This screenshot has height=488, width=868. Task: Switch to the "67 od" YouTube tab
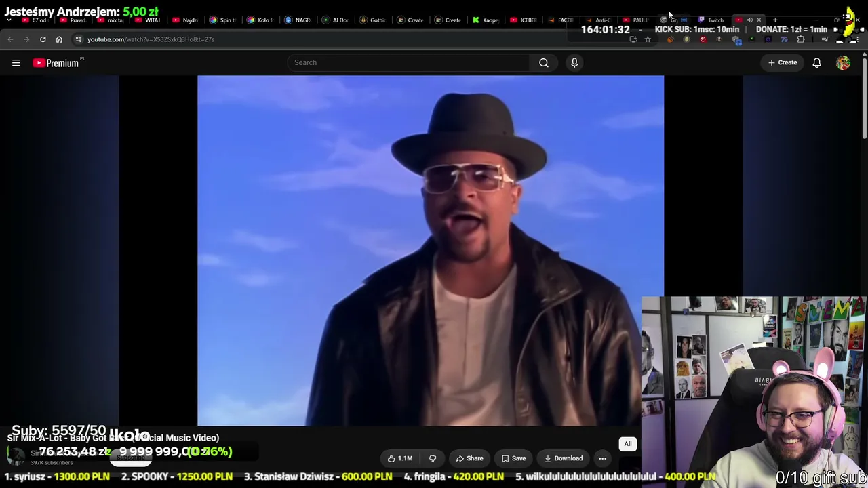pyautogui.click(x=34, y=20)
